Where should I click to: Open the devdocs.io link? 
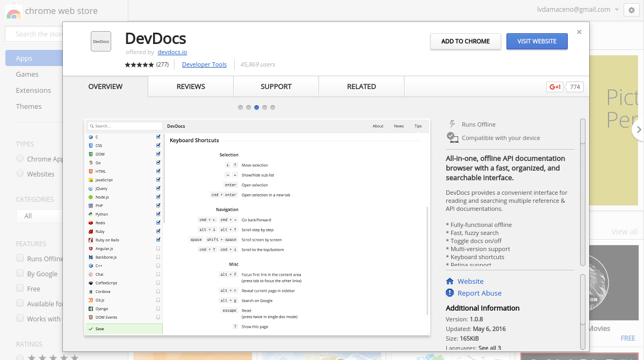(172, 52)
